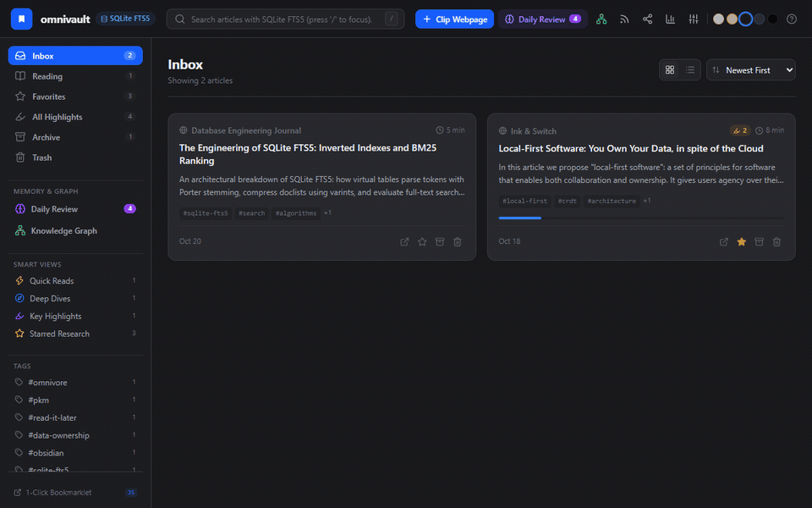Viewport: 812px width, 508px height.
Task: Open Daily Review from top bar
Action: pos(543,19)
